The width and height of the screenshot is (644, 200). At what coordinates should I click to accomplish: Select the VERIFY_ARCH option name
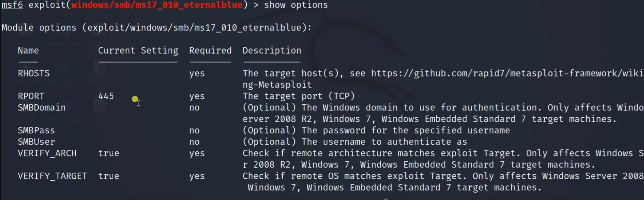pos(47,153)
